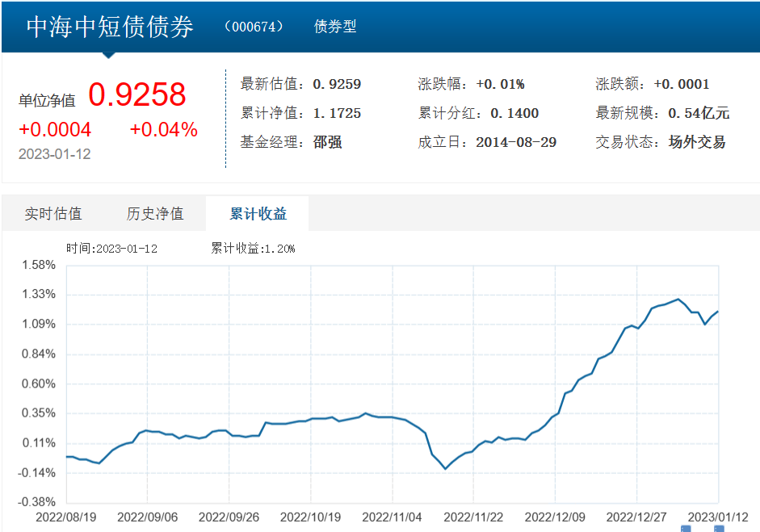Click the 2022/11/22 x-axis date

(x=473, y=517)
